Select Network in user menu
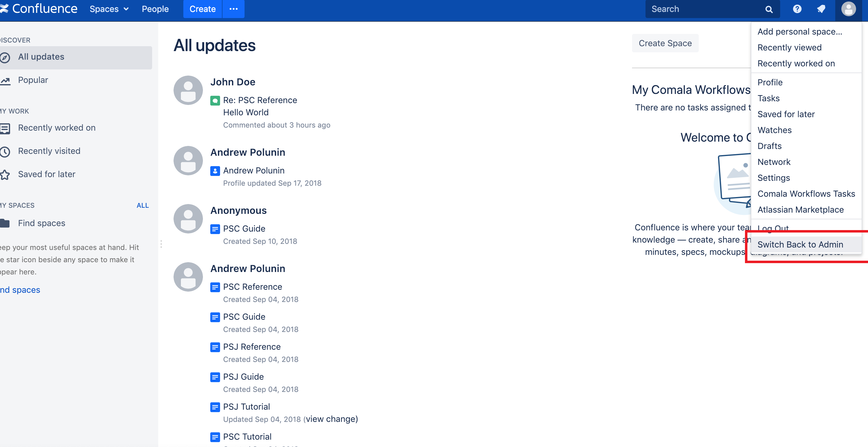Image resolution: width=868 pixels, height=447 pixels. [774, 162]
